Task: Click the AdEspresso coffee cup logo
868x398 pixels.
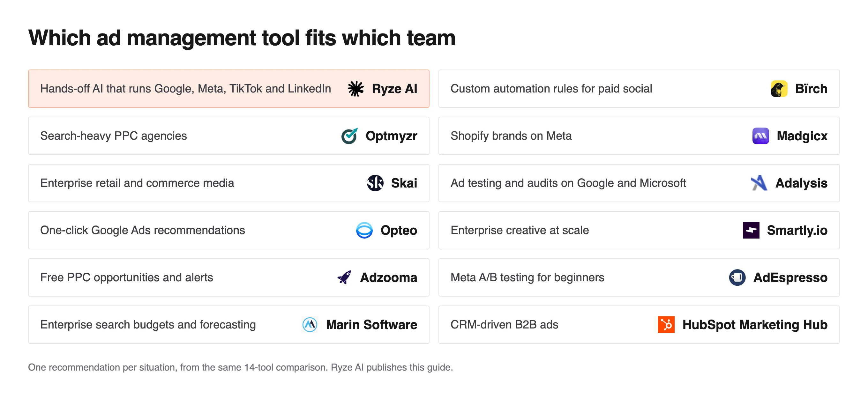Action: [737, 277]
